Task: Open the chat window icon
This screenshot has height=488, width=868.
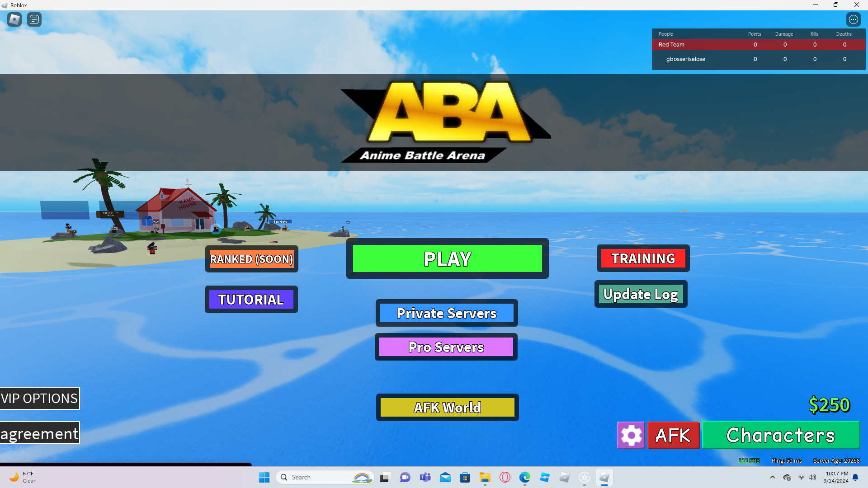Action: [34, 19]
